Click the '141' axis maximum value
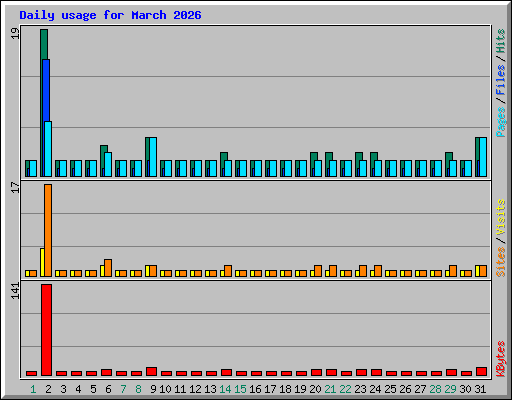This screenshot has height=400, width=512. 15,291
